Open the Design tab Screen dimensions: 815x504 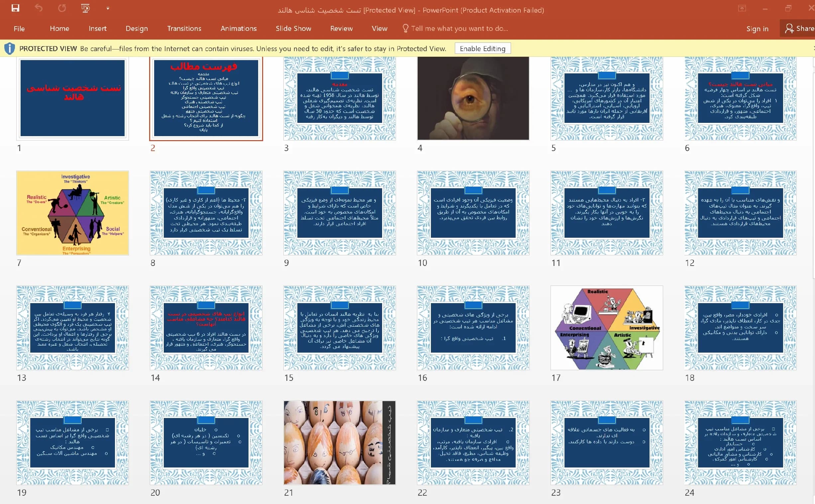click(137, 29)
